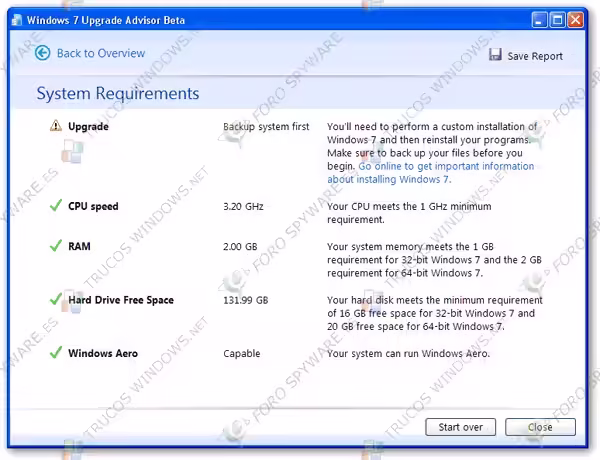
Task: Minimize the Upgrade Advisor window
Action: (x=539, y=20)
